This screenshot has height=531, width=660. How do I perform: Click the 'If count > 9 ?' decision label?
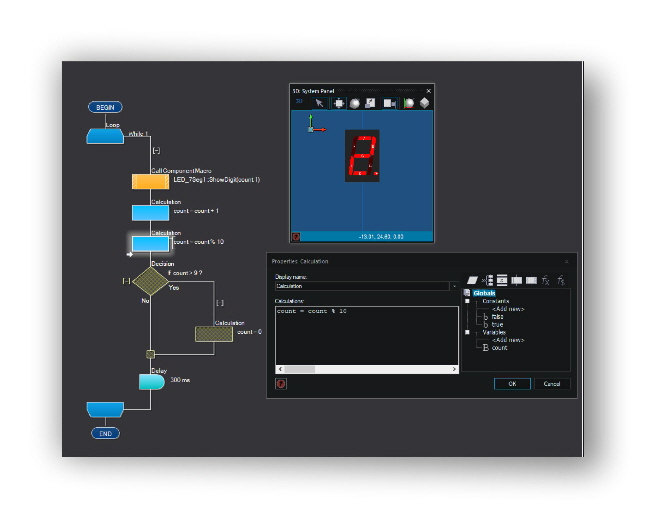point(185,273)
